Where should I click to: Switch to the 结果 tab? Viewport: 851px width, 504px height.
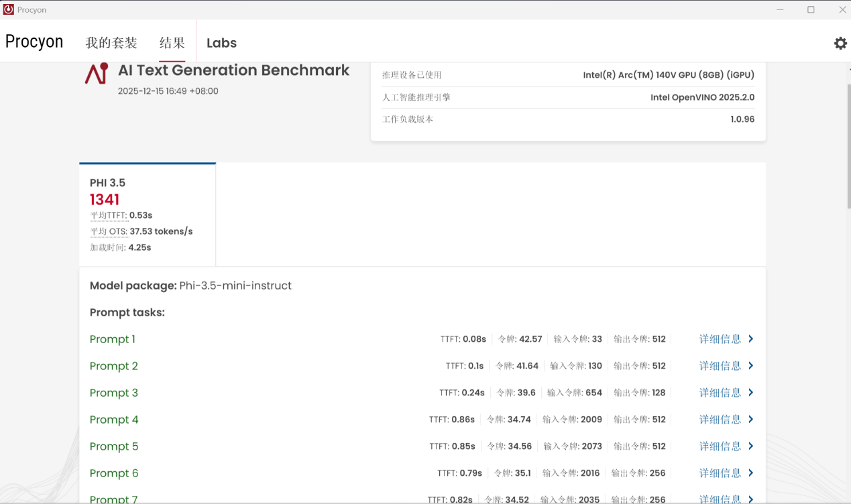172,43
